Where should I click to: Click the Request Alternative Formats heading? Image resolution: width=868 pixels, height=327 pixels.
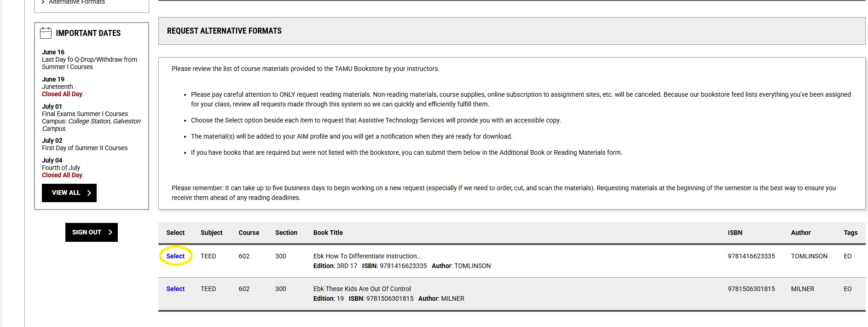coord(224,31)
